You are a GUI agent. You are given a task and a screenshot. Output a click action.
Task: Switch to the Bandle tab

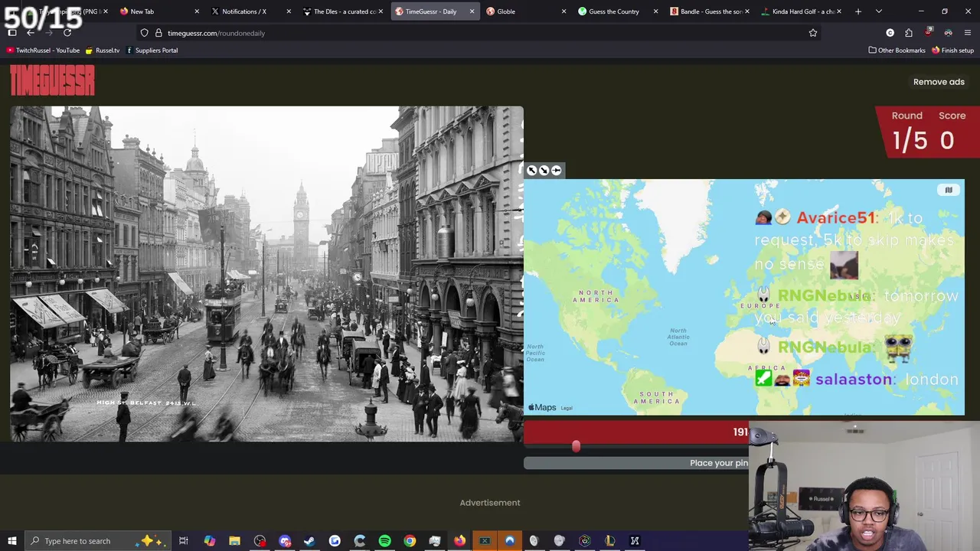tap(710, 11)
